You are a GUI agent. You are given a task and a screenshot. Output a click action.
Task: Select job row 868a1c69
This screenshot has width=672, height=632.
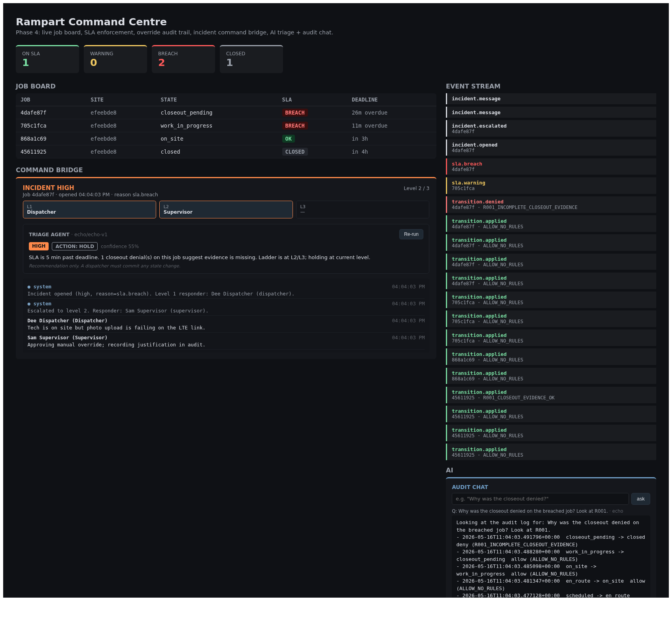pos(226,139)
